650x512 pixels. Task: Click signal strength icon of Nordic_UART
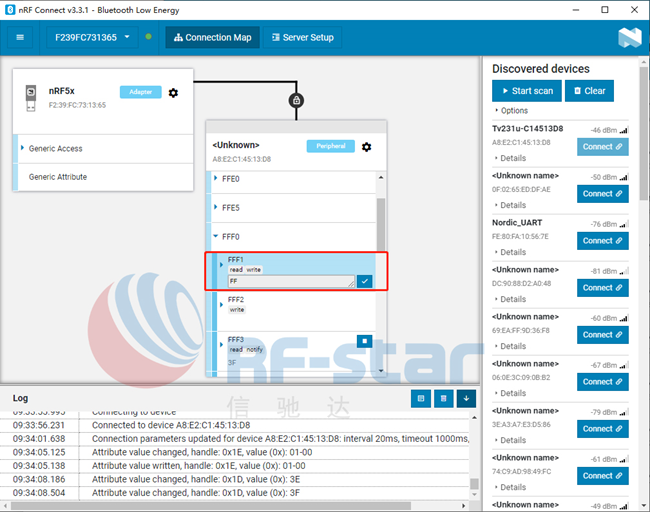(624, 224)
